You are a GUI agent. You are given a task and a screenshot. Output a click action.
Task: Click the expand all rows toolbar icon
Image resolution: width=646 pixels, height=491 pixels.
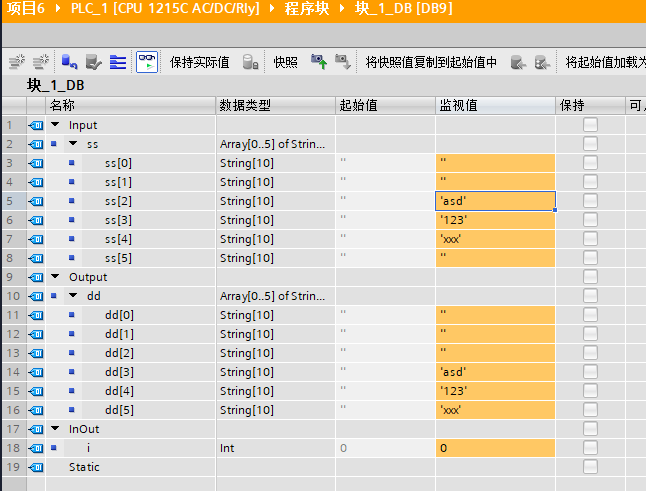click(x=118, y=62)
